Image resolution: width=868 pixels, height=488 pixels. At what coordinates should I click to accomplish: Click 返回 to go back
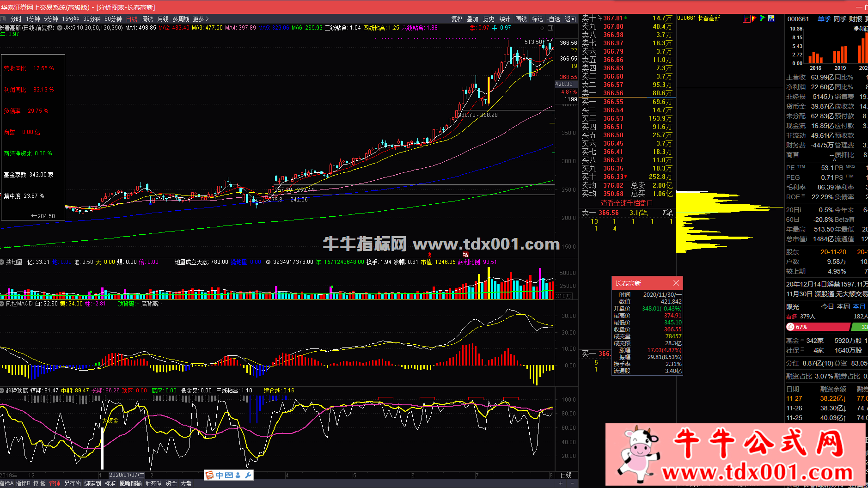coord(570,19)
